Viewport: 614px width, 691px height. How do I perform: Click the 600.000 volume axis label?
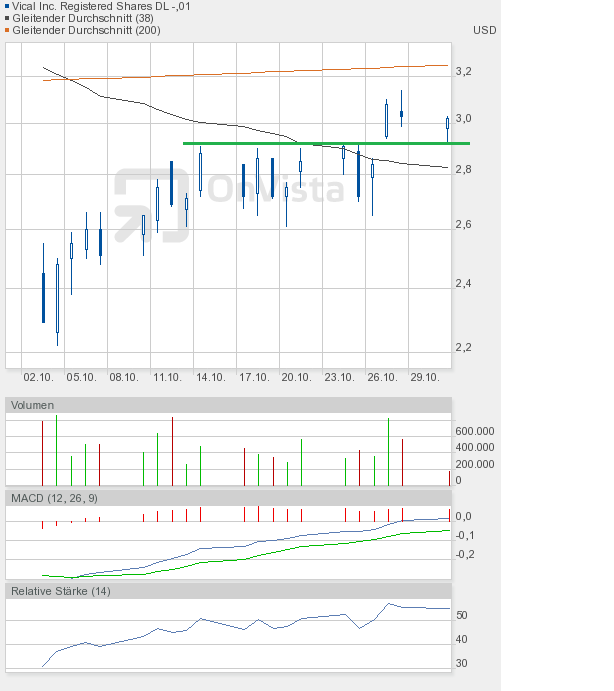tap(475, 431)
